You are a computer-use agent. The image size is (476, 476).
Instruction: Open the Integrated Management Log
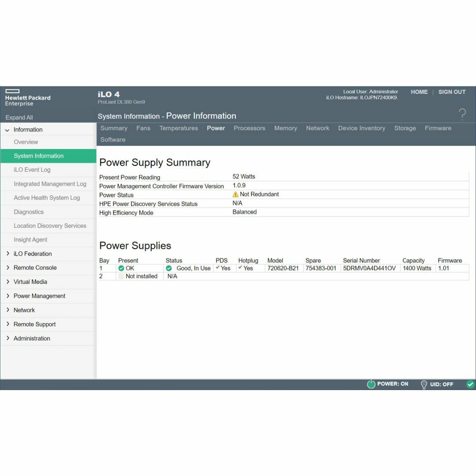pyautogui.click(x=50, y=184)
